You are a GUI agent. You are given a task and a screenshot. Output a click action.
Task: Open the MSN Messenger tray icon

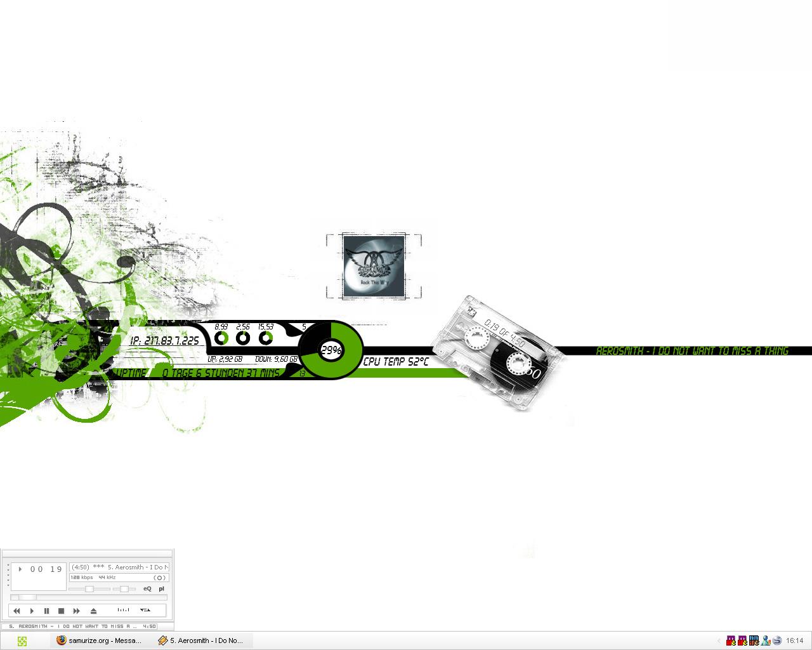click(x=766, y=640)
